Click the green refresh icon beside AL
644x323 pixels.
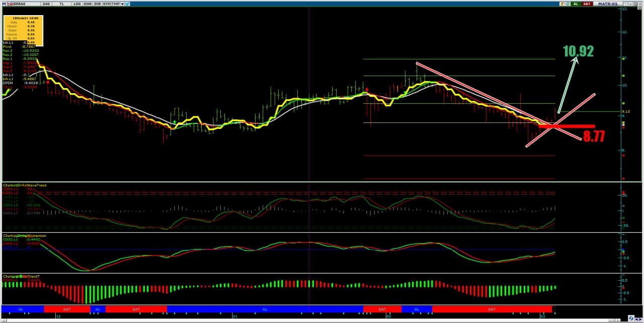(x=568, y=4)
